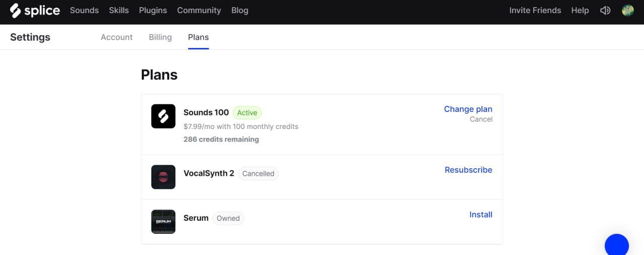
Task: Click the Serum plugin icon
Action: click(x=164, y=222)
